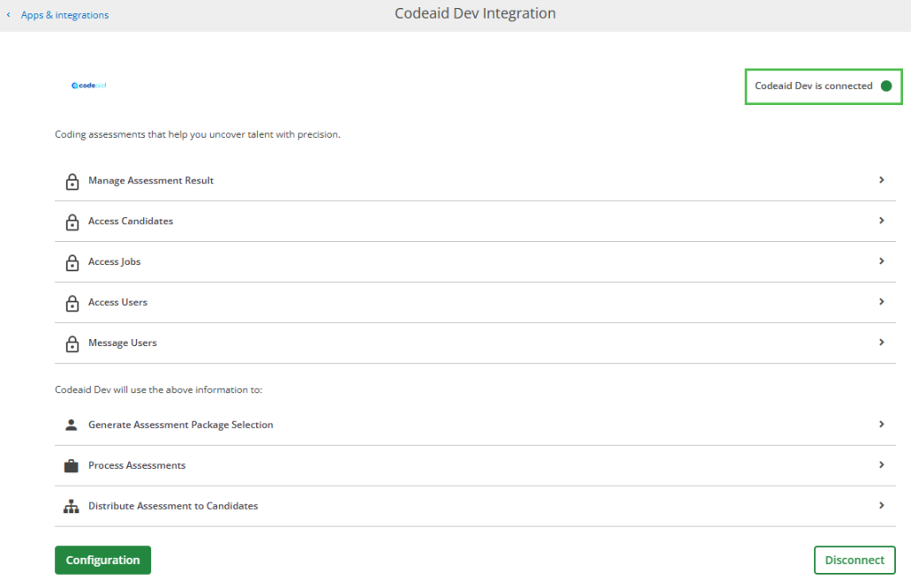Open Distribute Assessment to Candidates row label
This screenshot has width=911, height=588.
click(x=173, y=506)
